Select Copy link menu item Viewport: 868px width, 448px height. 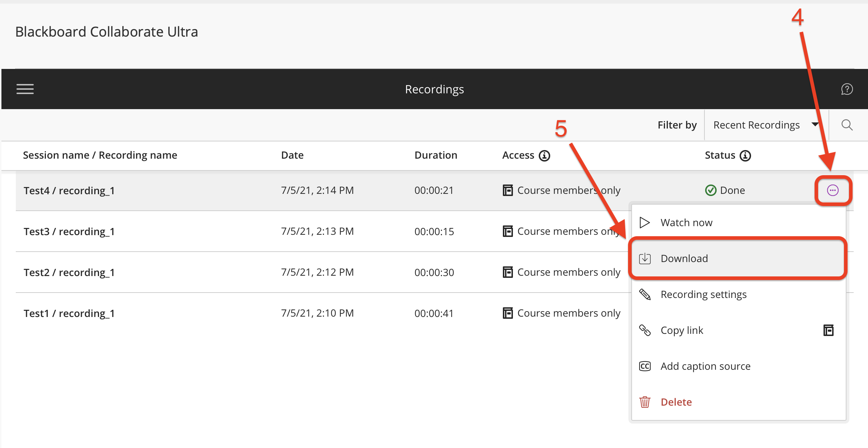(739, 330)
